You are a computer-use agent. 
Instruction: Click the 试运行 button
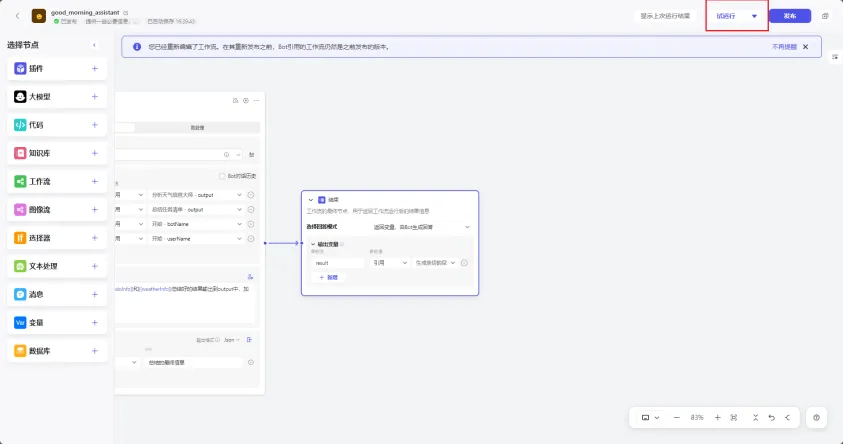(x=725, y=16)
